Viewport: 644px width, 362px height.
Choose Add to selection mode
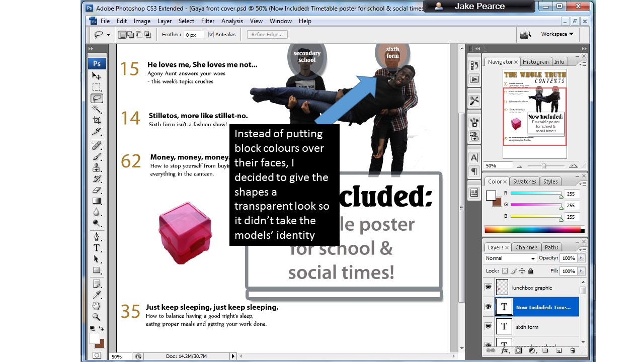click(x=131, y=35)
